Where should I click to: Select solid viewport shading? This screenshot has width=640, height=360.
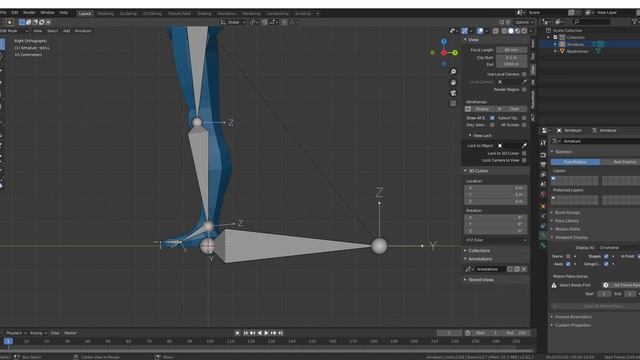click(x=511, y=31)
